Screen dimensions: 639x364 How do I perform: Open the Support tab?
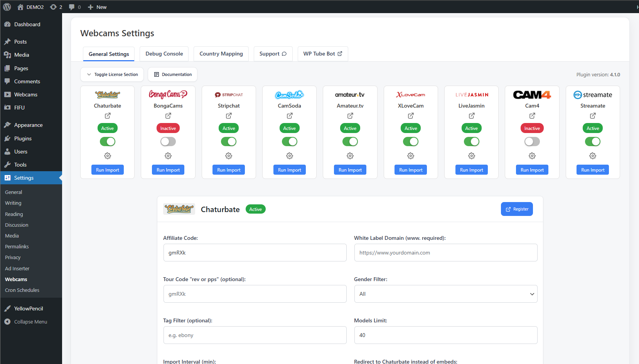(273, 54)
